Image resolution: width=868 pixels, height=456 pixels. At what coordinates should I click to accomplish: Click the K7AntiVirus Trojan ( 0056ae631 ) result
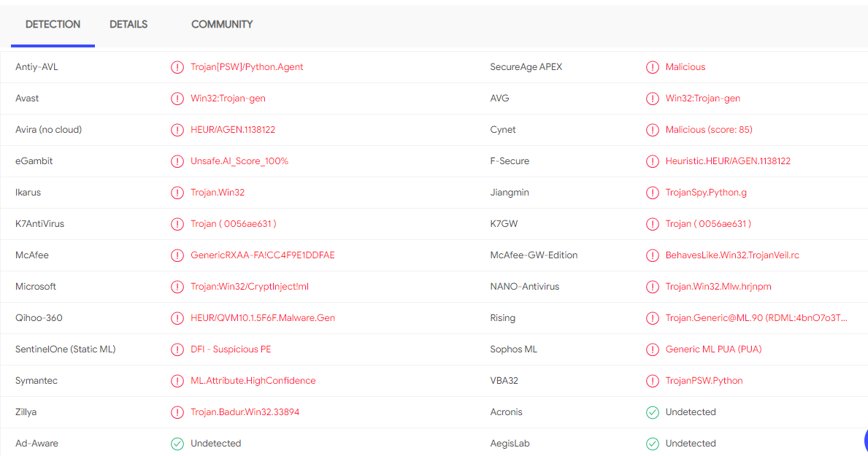click(x=234, y=223)
